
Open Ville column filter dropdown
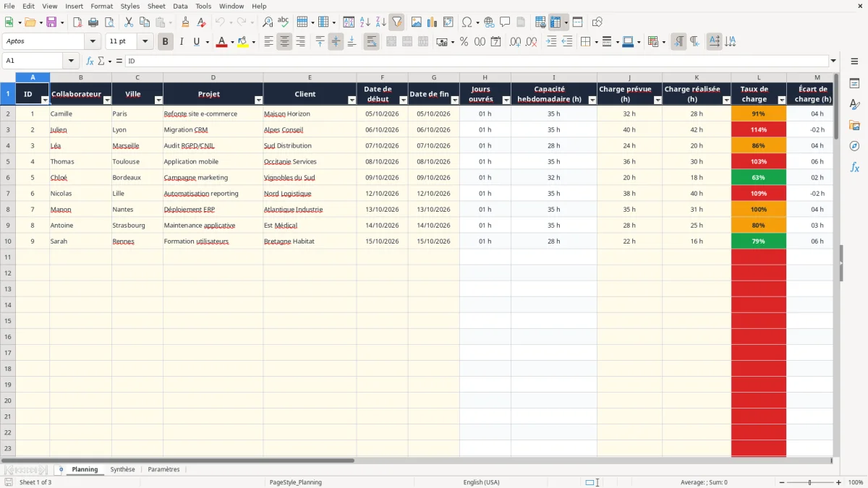click(159, 100)
